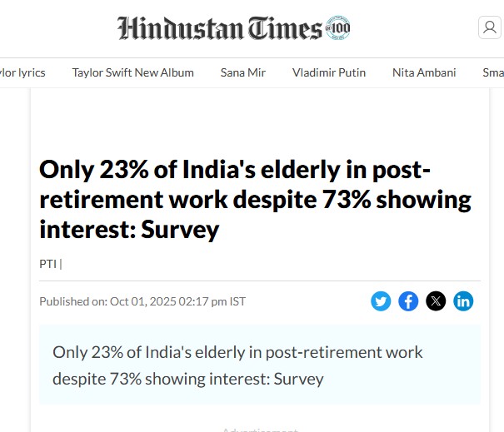Click the summary text in the blue box
504x432 pixels.
click(237, 365)
